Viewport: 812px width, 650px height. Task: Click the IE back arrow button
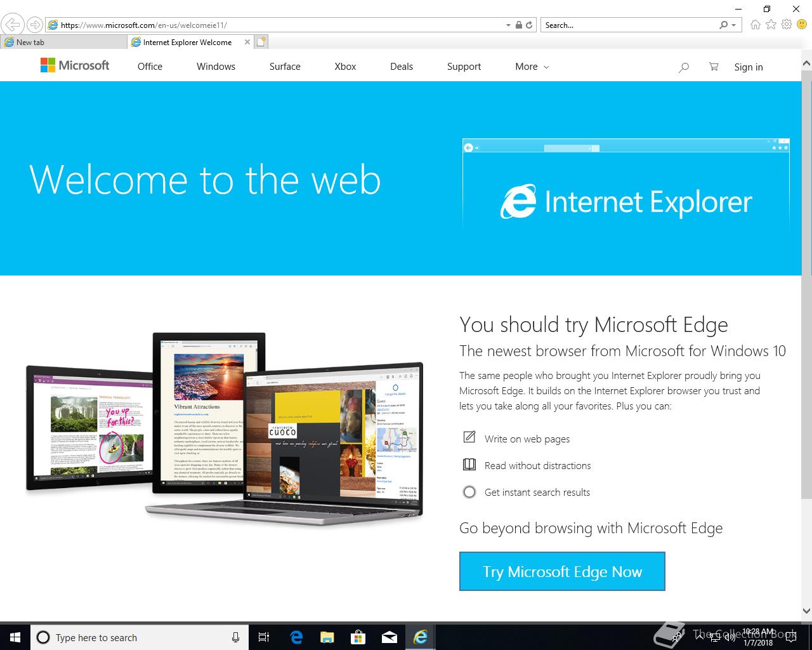click(x=13, y=25)
